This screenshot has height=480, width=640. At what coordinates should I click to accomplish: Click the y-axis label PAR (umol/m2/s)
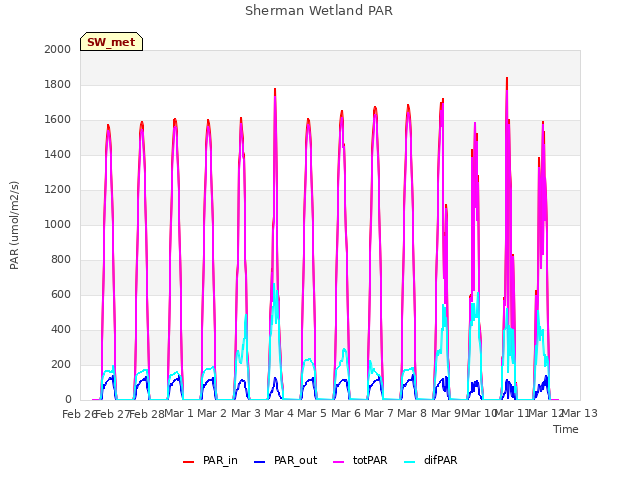[x=14, y=225]
